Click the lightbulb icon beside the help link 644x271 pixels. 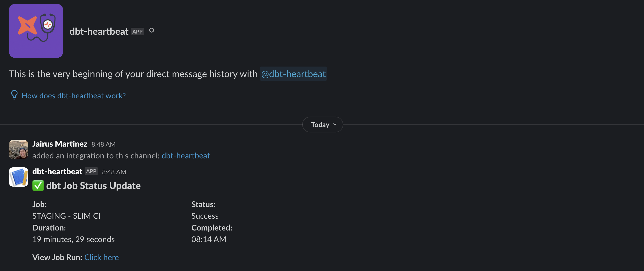14,95
